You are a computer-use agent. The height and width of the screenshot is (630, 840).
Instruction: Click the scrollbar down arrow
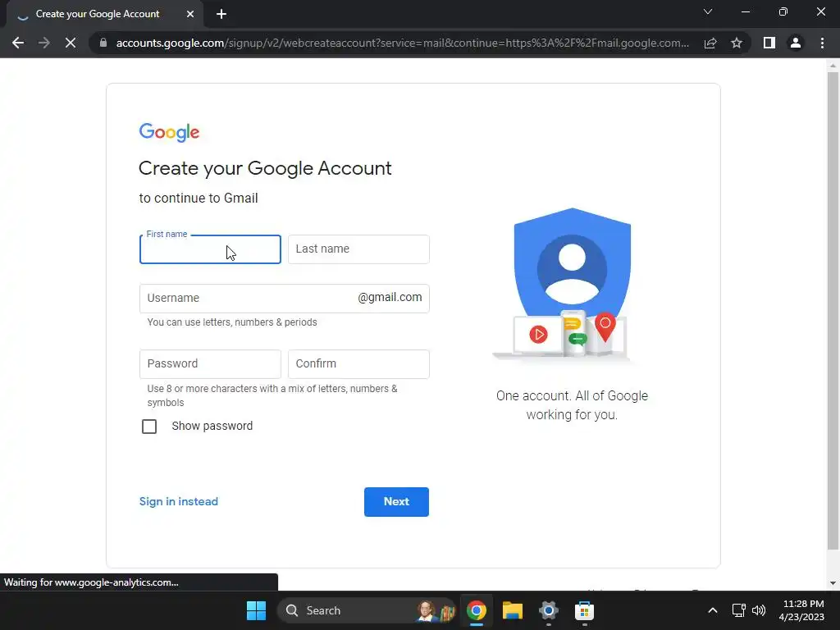point(833,583)
